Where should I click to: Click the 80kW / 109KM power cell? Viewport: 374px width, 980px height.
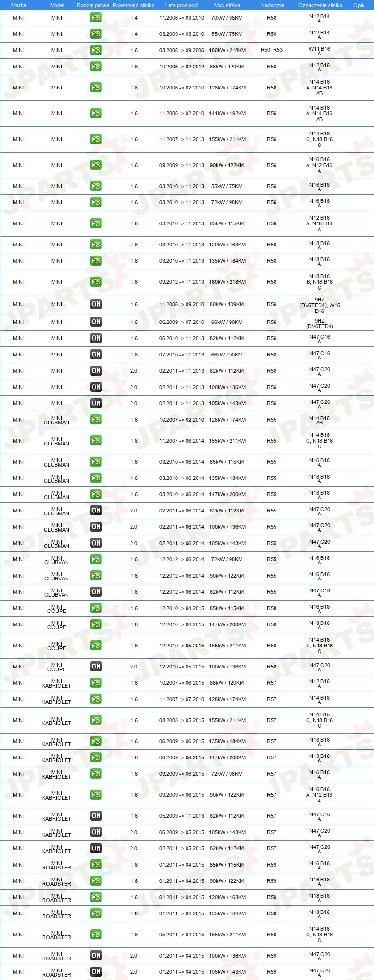(227, 304)
